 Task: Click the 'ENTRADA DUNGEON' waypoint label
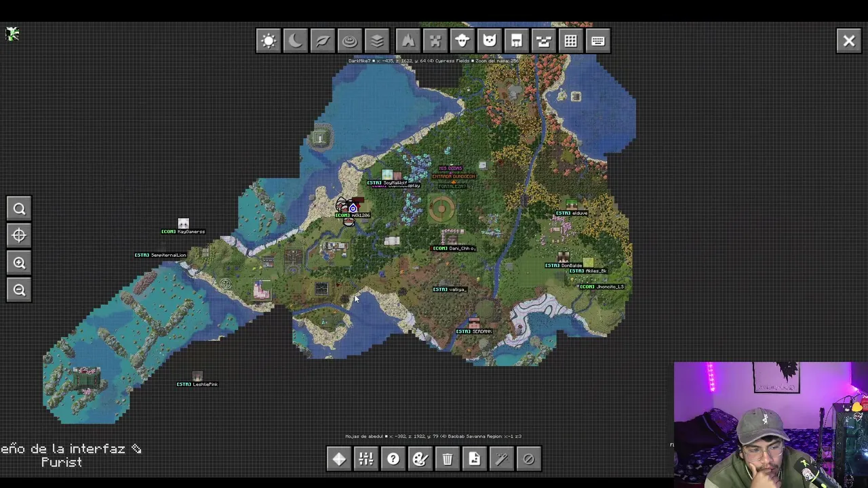point(454,177)
